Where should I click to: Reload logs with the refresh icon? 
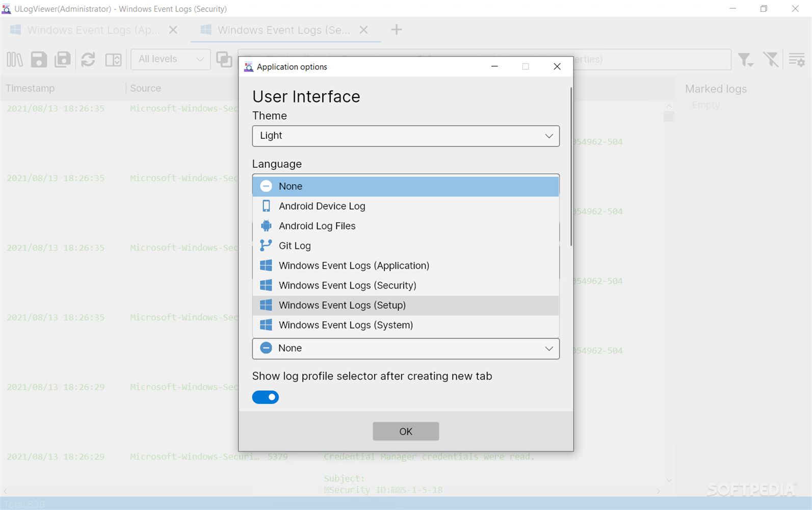88,60
